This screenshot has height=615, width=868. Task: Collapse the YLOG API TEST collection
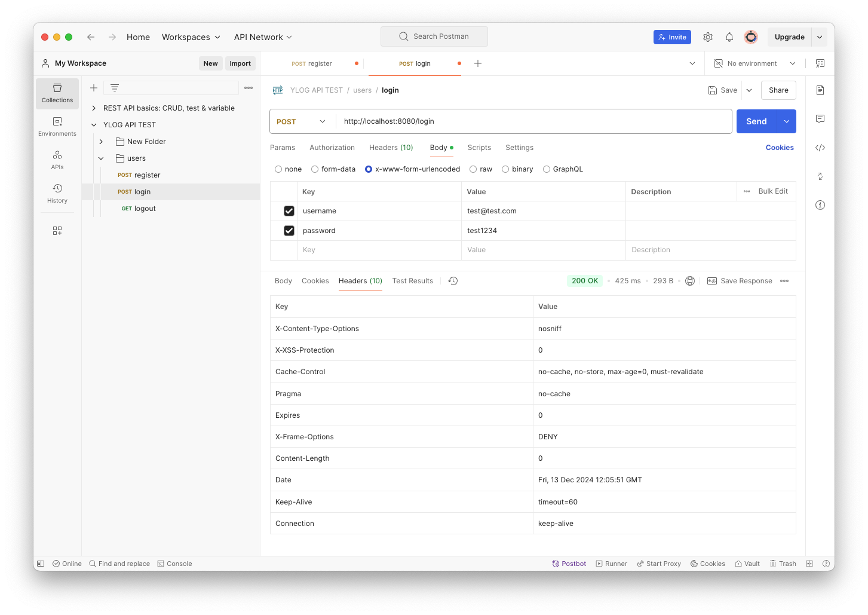[x=94, y=125]
